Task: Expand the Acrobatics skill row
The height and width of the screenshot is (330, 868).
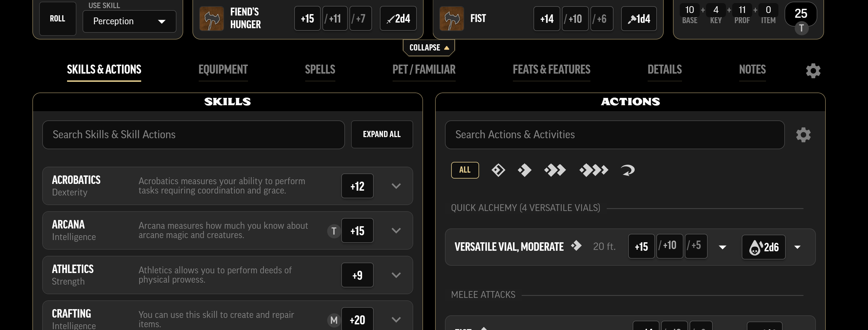Action: coord(396,186)
